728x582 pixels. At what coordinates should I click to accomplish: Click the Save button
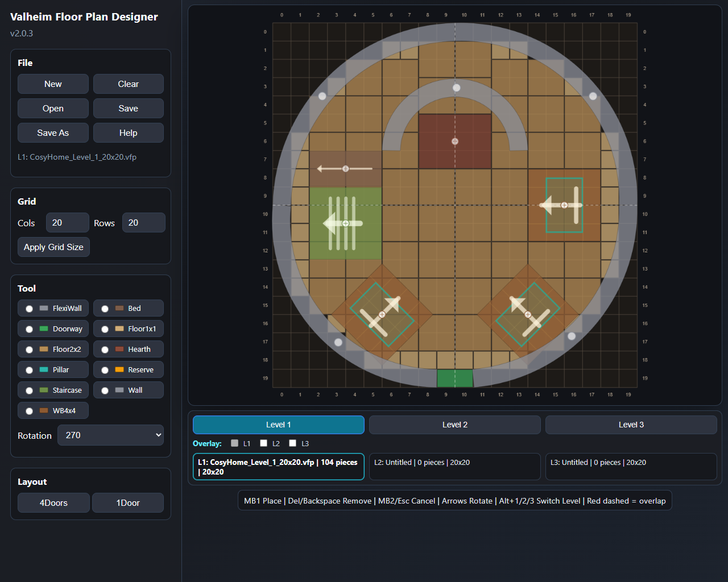[x=129, y=109]
